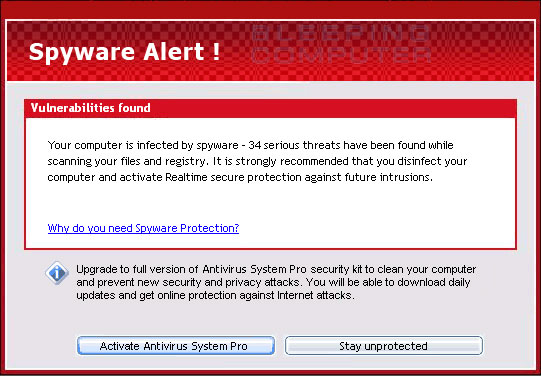The image size is (541, 376).
Task: Open the Why do you need Spyware Protection link
Action: pyautogui.click(x=143, y=228)
